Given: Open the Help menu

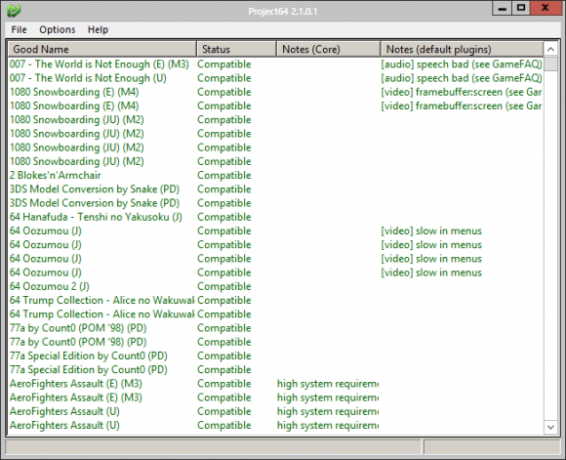Looking at the screenshot, I should click(x=98, y=30).
